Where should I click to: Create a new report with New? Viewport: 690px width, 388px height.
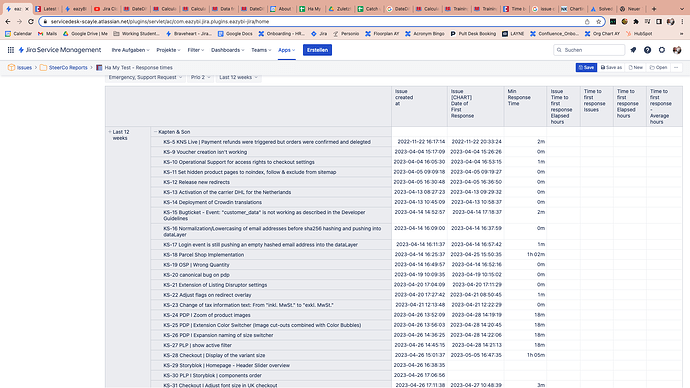pyautogui.click(x=636, y=68)
